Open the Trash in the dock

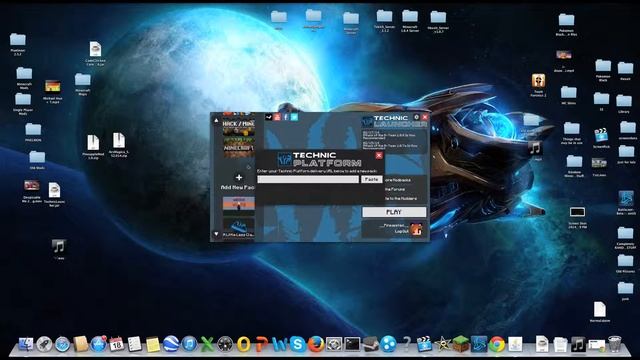(615, 344)
